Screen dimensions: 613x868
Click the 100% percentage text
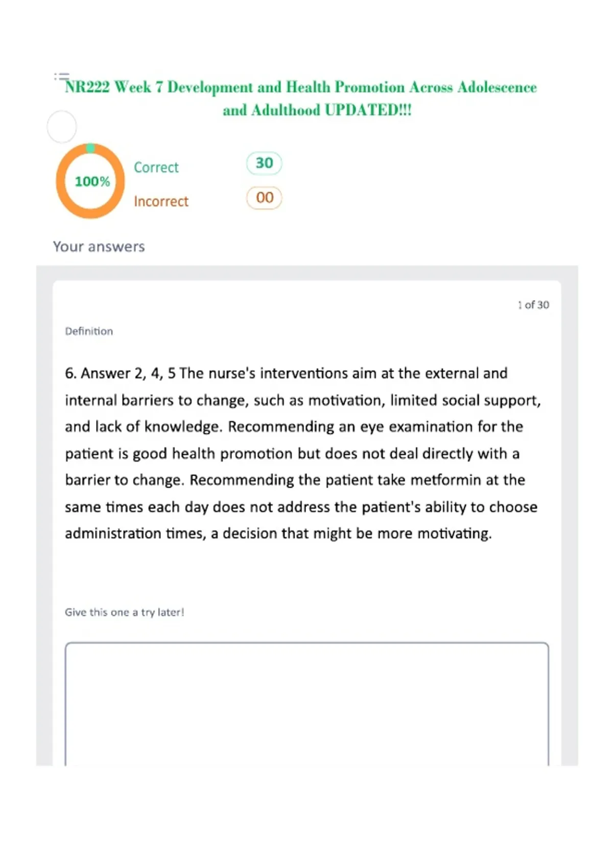tap(92, 181)
